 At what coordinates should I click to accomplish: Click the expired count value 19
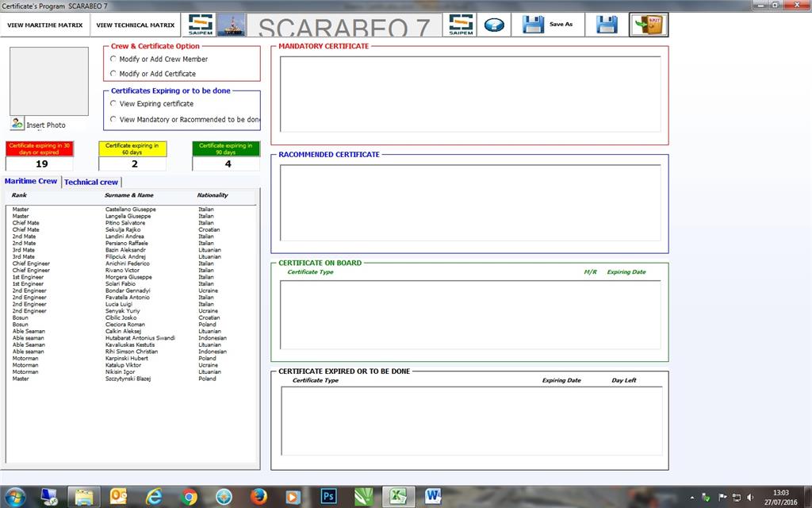click(x=41, y=164)
